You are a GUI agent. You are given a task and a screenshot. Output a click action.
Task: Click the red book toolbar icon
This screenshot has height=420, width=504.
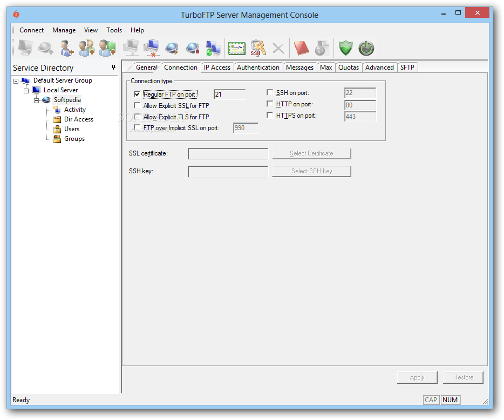[x=302, y=48]
